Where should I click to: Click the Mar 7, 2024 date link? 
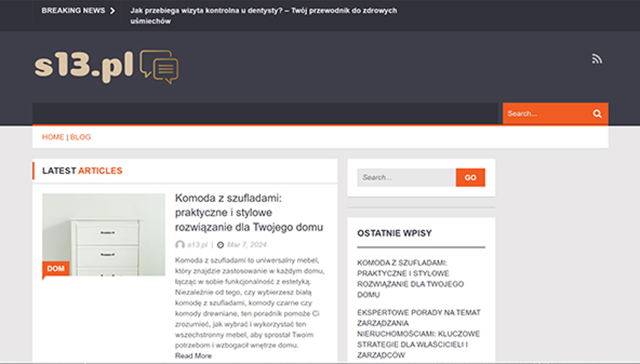(x=247, y=245)
